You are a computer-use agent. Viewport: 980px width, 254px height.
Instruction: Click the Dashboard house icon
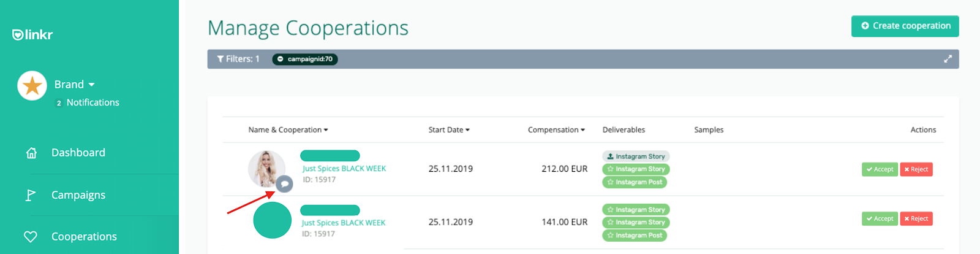[x=31, y=153]
